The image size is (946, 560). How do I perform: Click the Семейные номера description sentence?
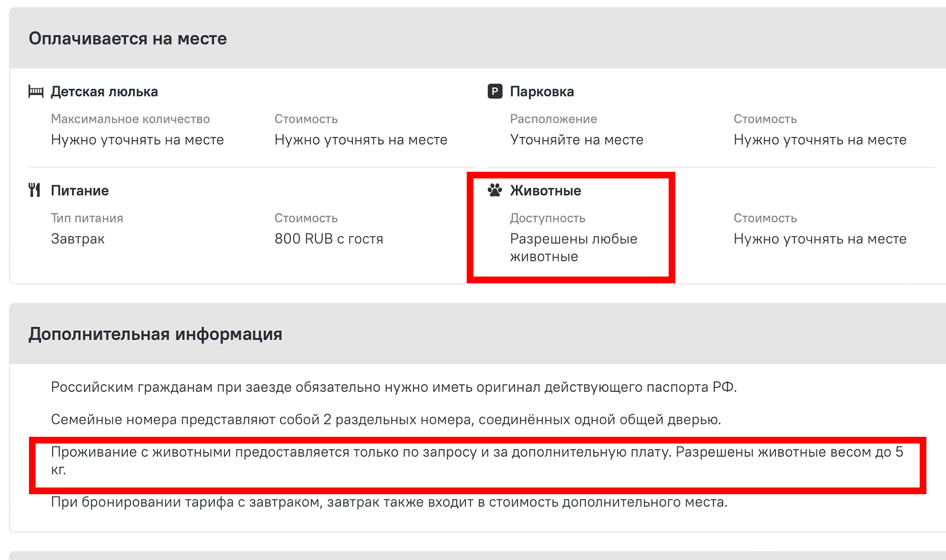tap(386, 420)
